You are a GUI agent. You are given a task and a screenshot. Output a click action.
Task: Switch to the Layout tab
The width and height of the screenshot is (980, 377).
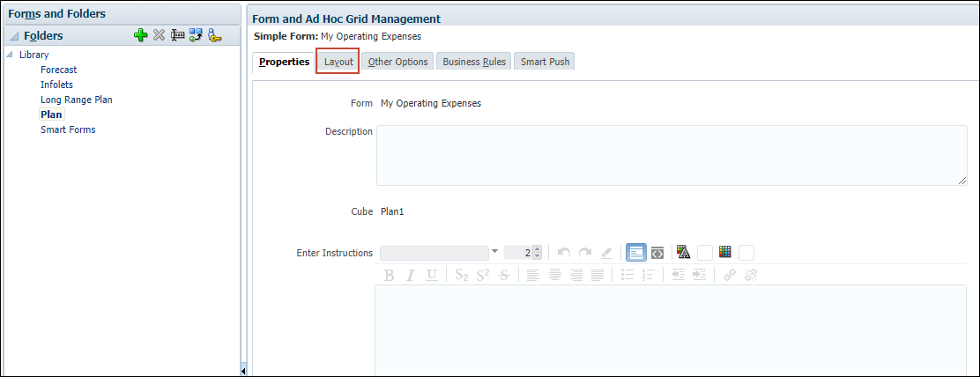click(338, 62)
